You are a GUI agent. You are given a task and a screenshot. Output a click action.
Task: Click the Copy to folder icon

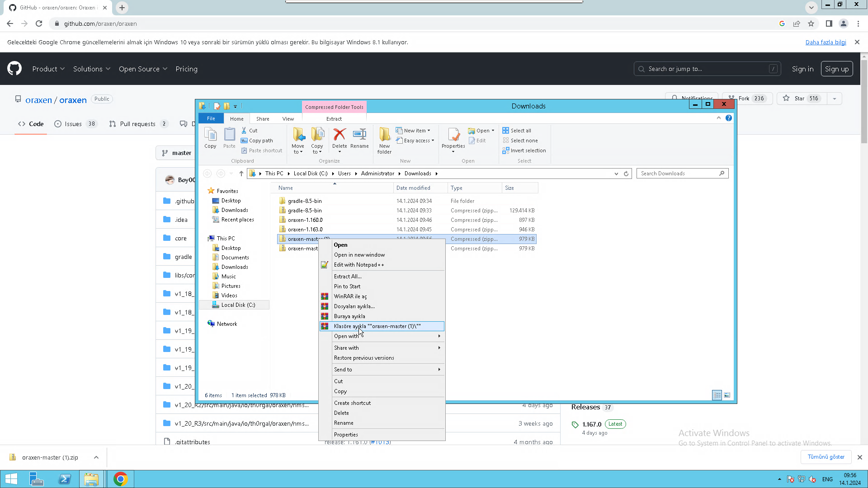tap(317, 140)
